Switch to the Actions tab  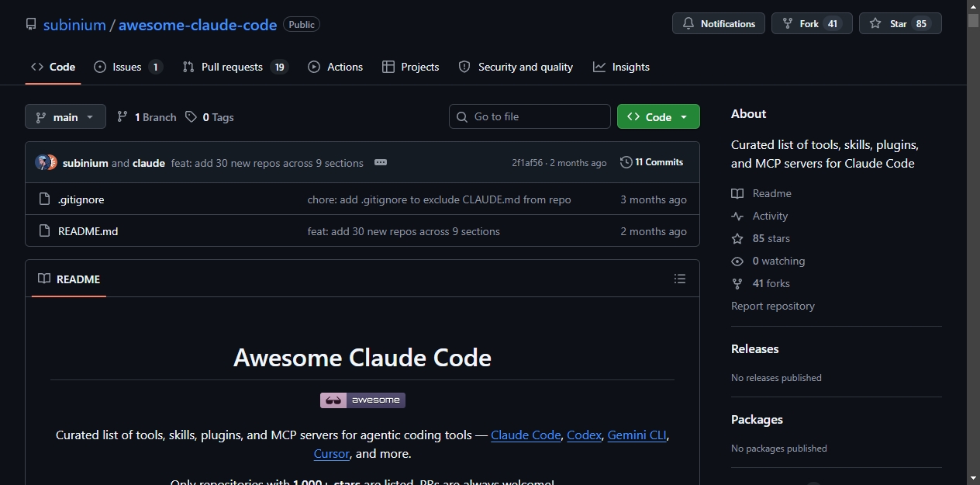point(335,67)
